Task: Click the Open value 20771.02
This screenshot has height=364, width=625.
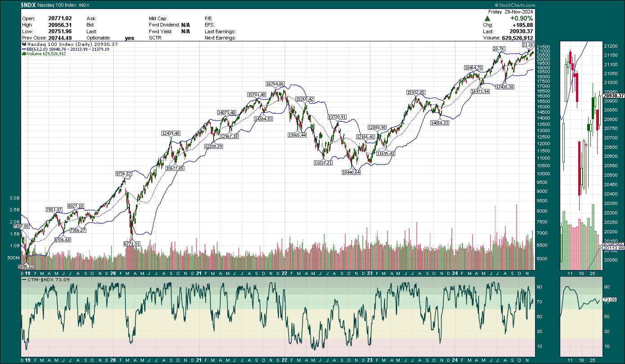Action: [59, 18]
